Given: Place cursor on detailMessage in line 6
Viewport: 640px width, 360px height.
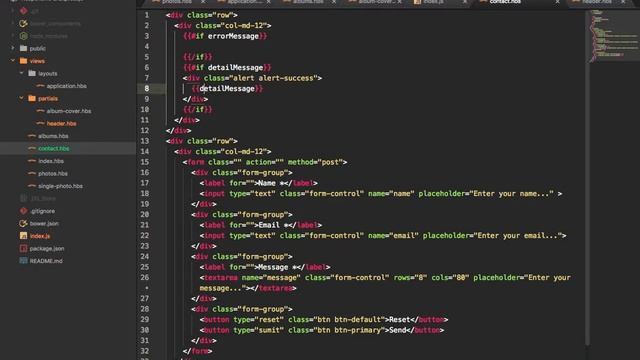Looking at the screenshot, I should [235, 68].
